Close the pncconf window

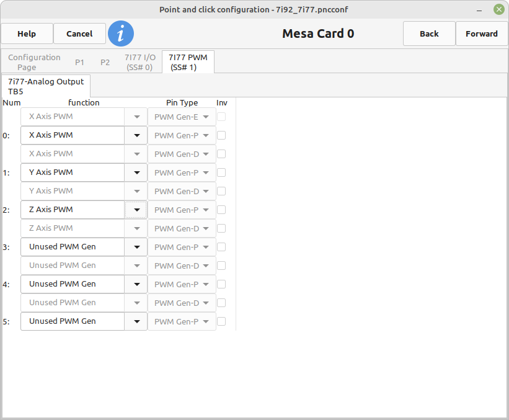[x=498, y=9]
